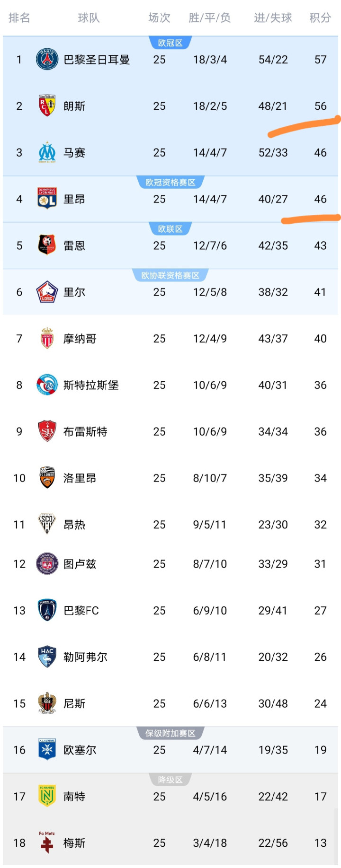Click the Stade Rennais crest
Image resolution: width=341 pixels, height=868 pixels.
coord(47,245)
